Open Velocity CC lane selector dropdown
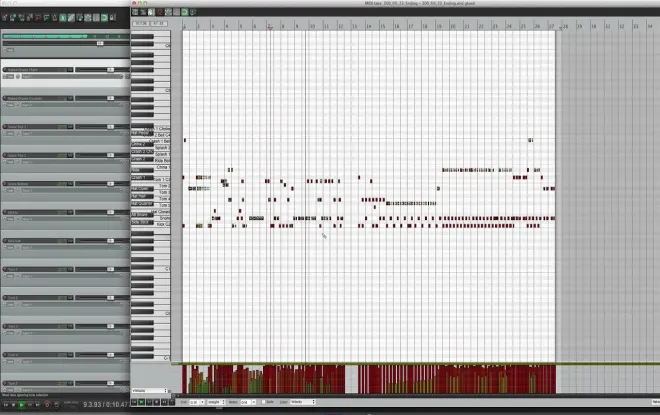This screenshot has width=660, height=415. coord(150,391)
